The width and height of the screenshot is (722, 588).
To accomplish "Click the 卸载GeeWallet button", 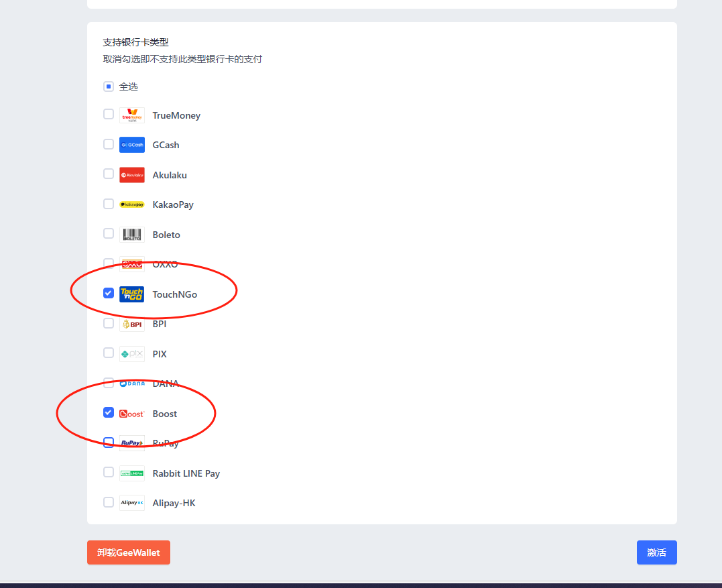I will 128,552.
